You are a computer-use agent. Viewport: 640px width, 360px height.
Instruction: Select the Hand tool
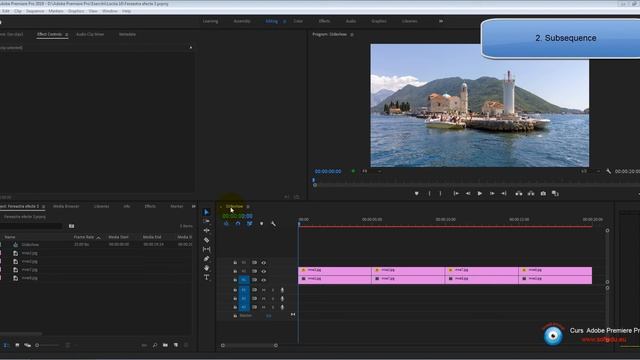point(207,268)
